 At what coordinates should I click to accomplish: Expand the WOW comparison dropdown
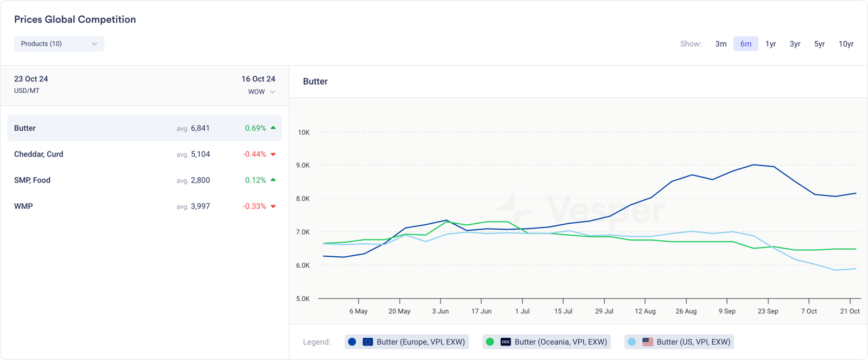click(x=261, y=92)
